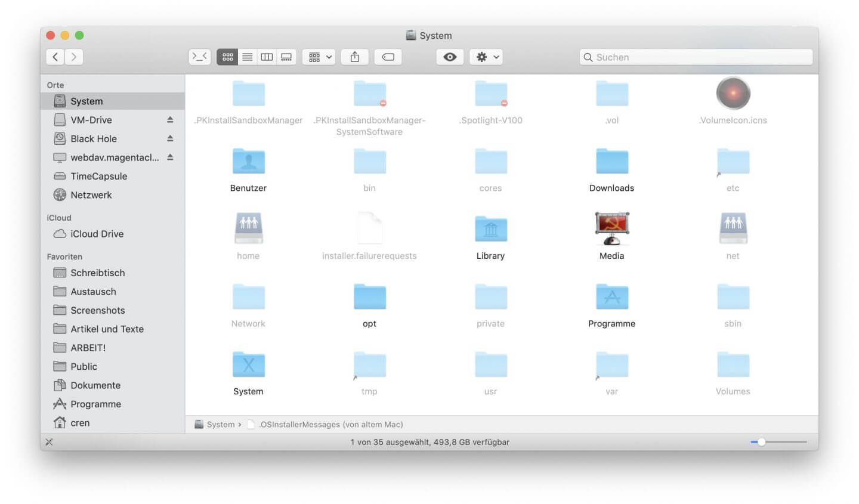Eject the Black Hole volume
The image size is (859, 504).
click(x=170, y=138)
